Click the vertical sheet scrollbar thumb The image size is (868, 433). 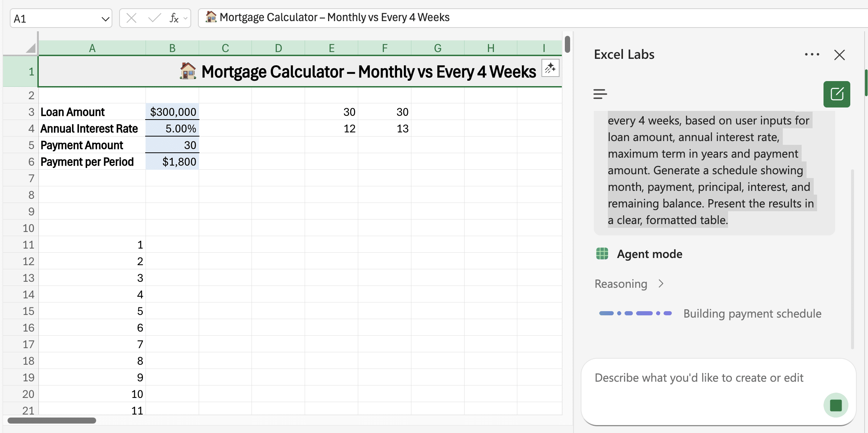(567, 45)
